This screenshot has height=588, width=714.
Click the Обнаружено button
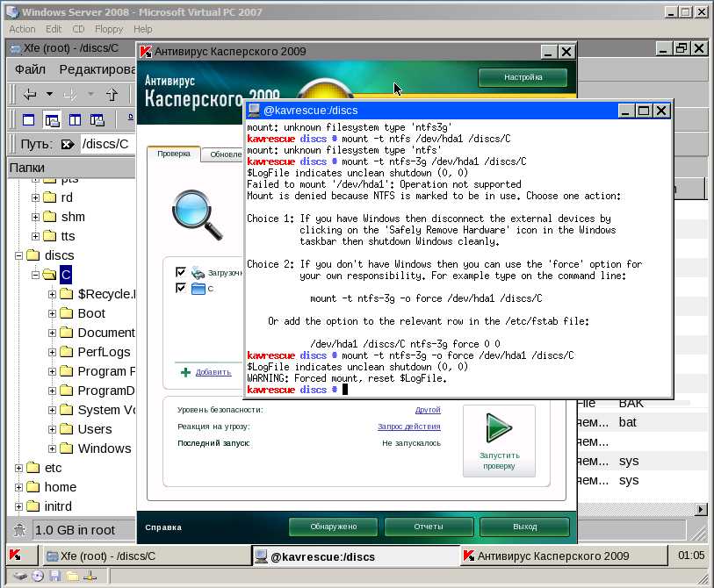334,527
